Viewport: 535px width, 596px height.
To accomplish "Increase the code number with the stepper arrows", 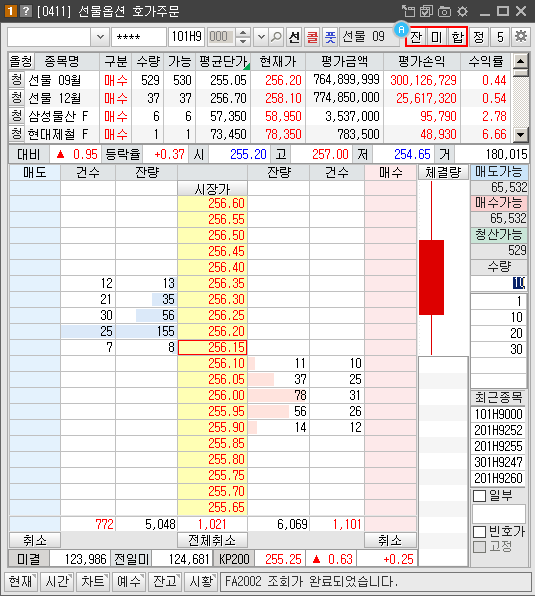I will (x=243, y=33).
